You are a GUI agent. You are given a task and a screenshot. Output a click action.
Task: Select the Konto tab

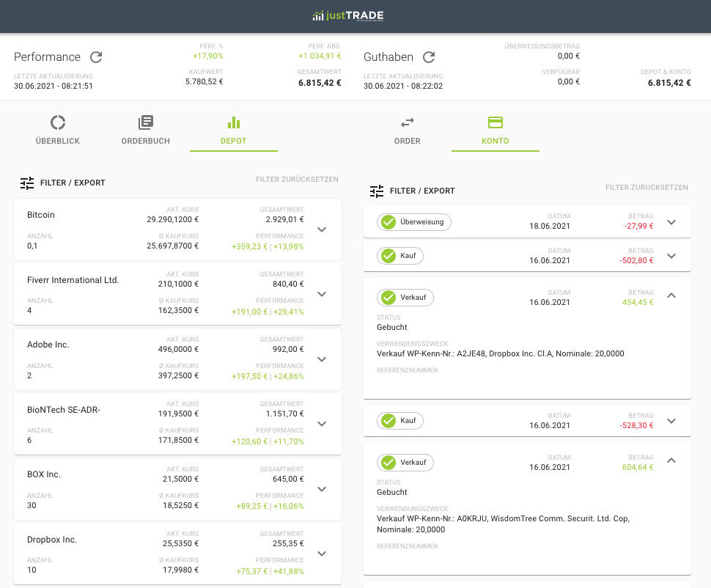click(496, 131)
